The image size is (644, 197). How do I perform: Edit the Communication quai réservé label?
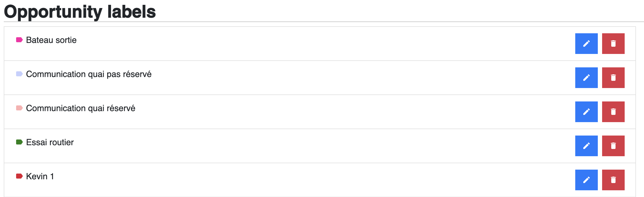click(x=586, y=112)
